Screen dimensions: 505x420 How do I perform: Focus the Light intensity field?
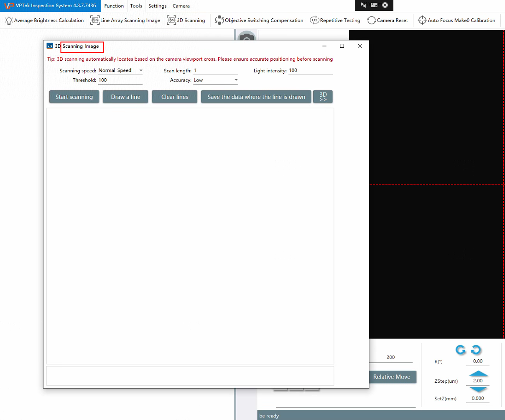pos(311,70)
